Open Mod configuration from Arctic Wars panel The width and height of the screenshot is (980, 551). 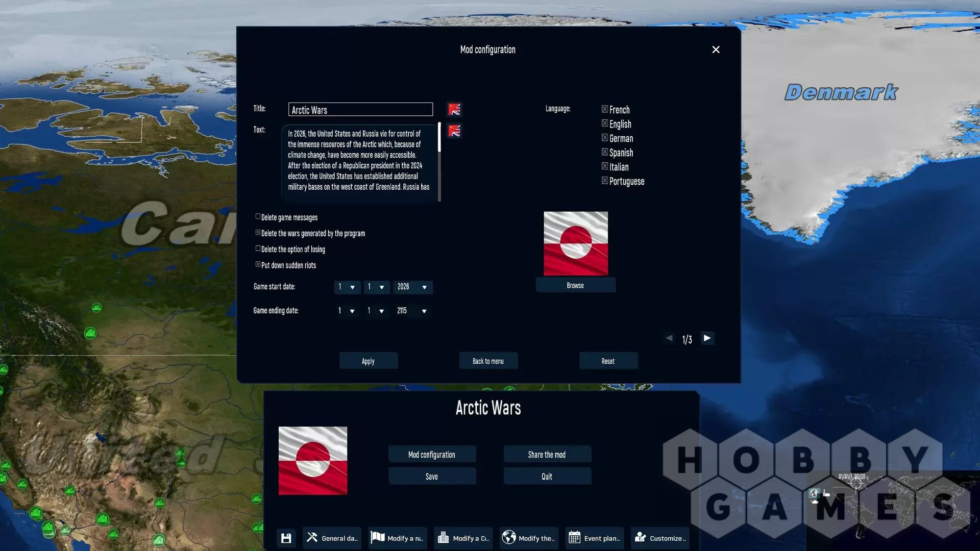pyautogui.click(x=432, y=454)
